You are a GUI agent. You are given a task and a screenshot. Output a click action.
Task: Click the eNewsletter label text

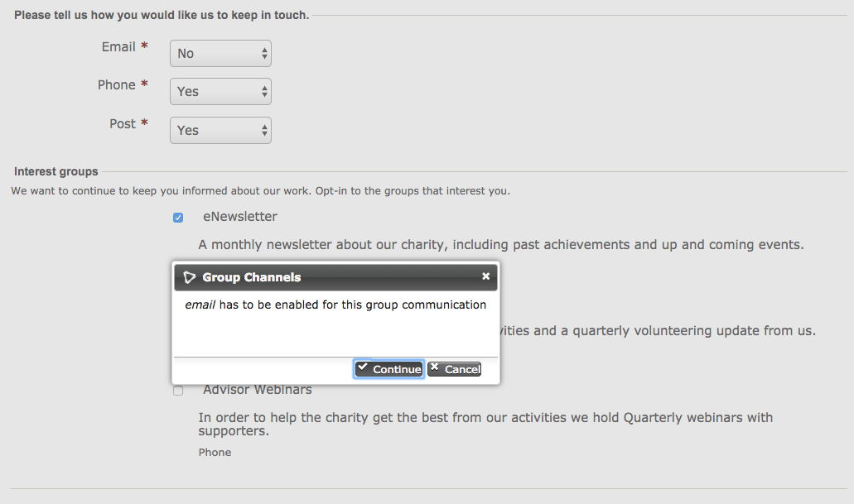(240, 217)
